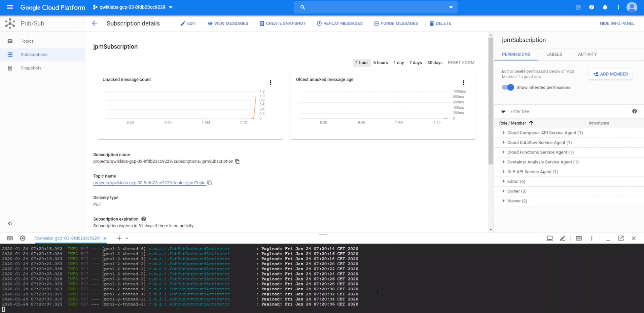Reset zoom on the charts
This screenshot has width=644, height=313.
[461, 63]
